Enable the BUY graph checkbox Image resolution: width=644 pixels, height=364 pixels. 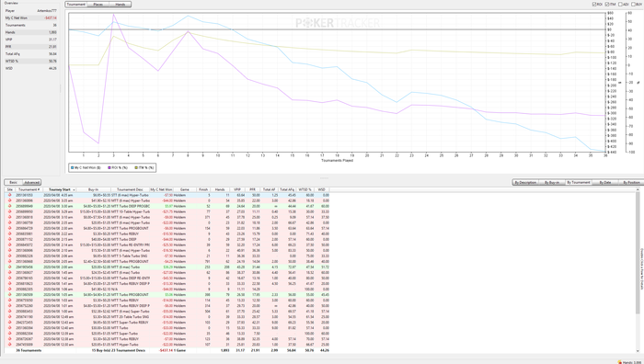click(633, 4)
